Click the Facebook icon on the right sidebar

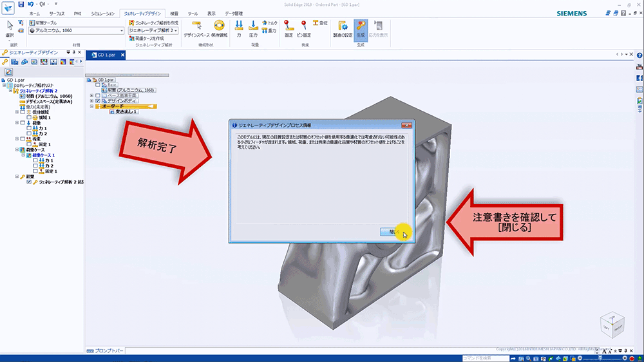click(639, 78)
